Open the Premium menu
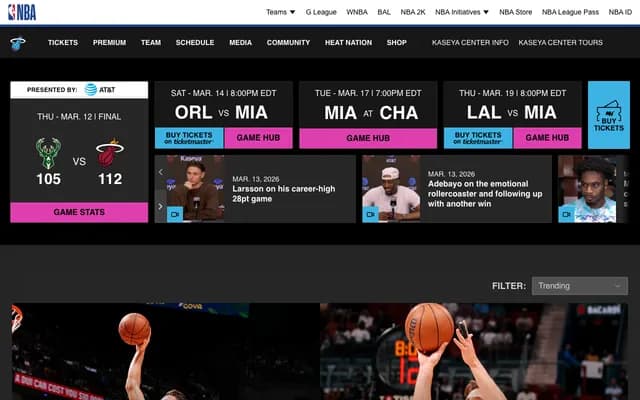Image resolution: width=640 pixels, height=400 pixels. tap(109, 42)
